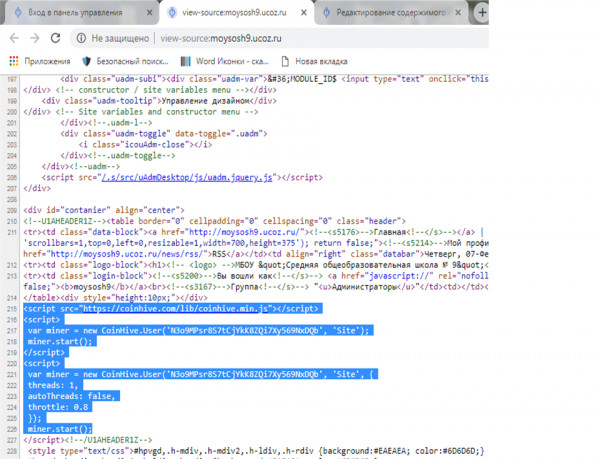Follow the uadm.jquery.js script link
Image resolution: width=600 pixels, height=459 pixels.
pos(187,177)
